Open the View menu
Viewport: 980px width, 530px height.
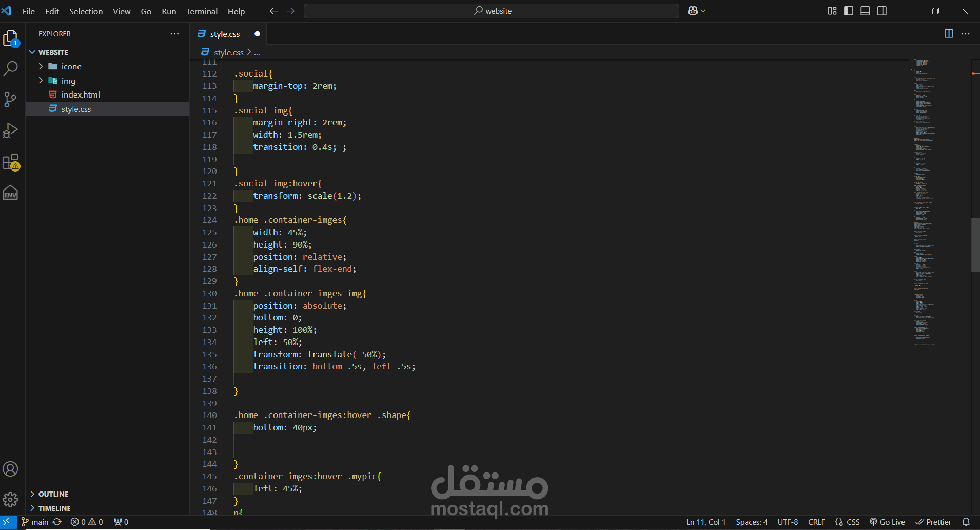(x=122, y=11)
